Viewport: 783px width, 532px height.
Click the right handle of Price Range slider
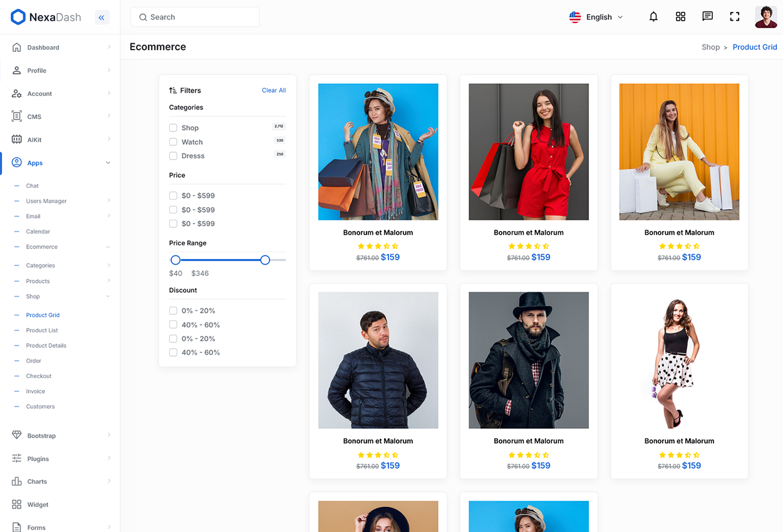click(x=265, y=260)
